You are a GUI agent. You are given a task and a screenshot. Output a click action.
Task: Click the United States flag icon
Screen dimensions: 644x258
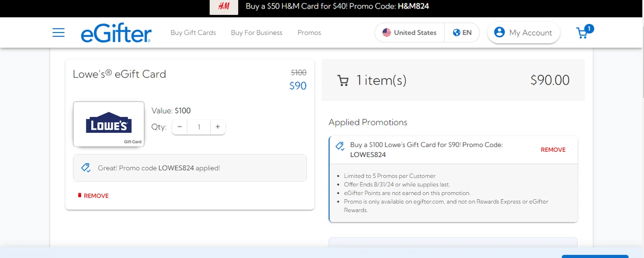click(x=387, y=33)
